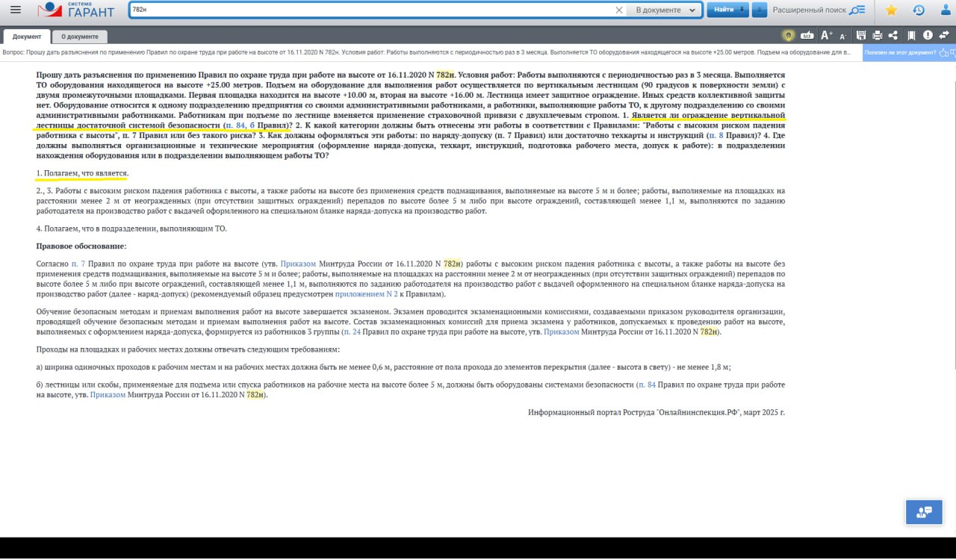Add a bookmark with the bookmark icon
The width and height of the screenshot is (956, 560).
911,35
